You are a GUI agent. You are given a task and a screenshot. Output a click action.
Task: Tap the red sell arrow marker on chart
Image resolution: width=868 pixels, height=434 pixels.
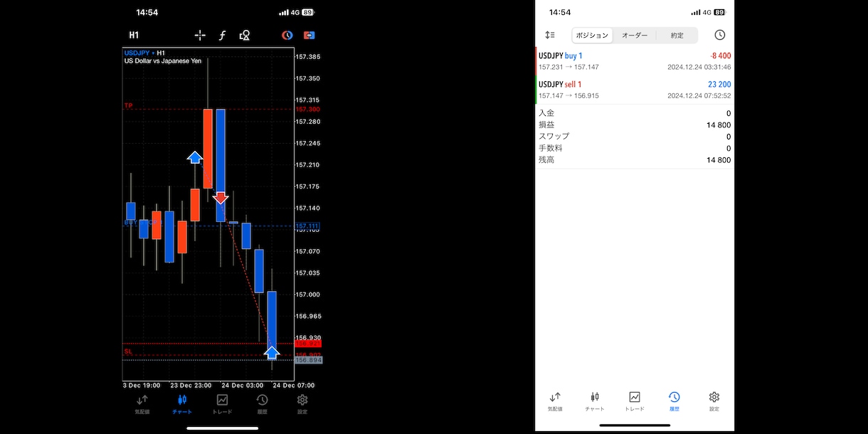221,197
